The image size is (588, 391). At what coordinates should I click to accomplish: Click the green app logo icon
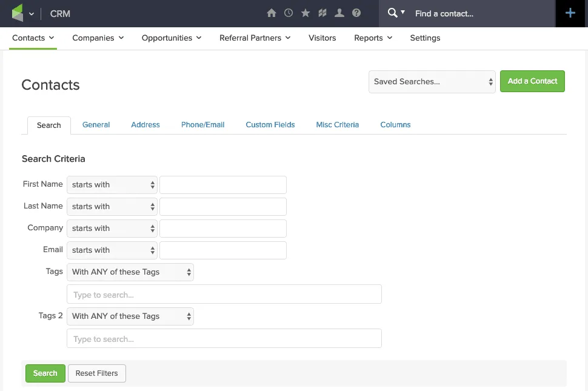click(x=18, y=13)
